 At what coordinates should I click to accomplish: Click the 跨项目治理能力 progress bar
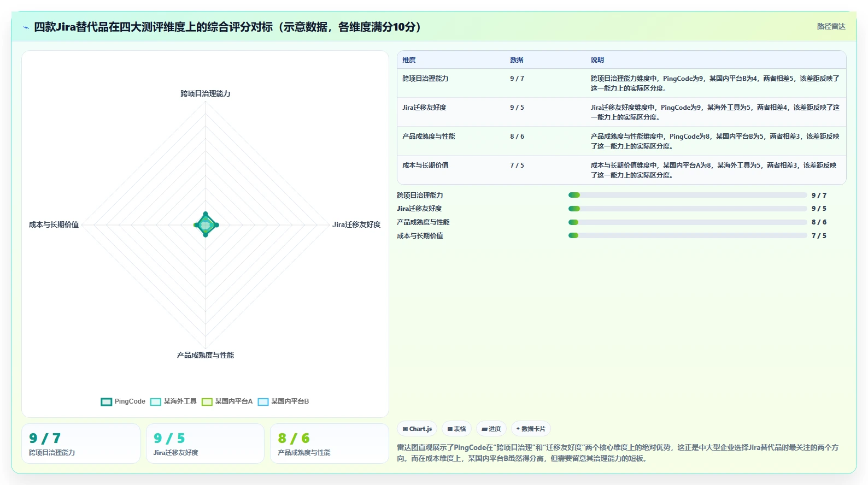[x=688, y=195]
